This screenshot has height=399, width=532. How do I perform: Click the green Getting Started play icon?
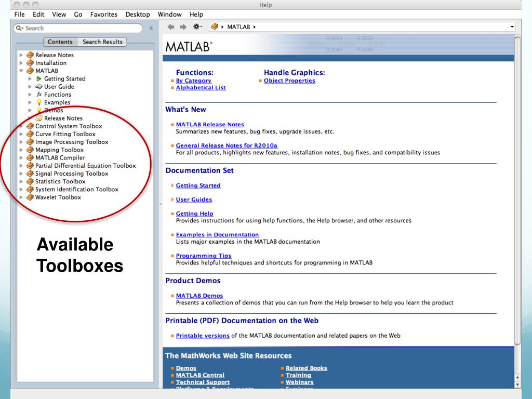pos(39,79)
